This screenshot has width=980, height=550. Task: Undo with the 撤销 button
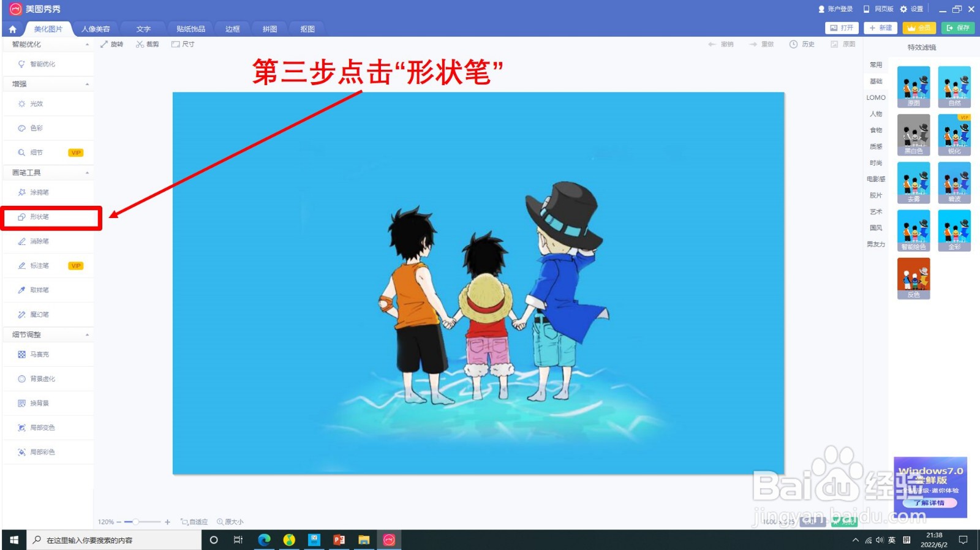721,44
